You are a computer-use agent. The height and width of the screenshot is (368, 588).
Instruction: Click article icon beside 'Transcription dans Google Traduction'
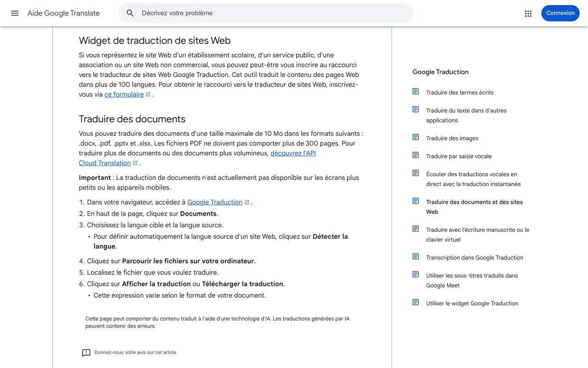[416, 257]
